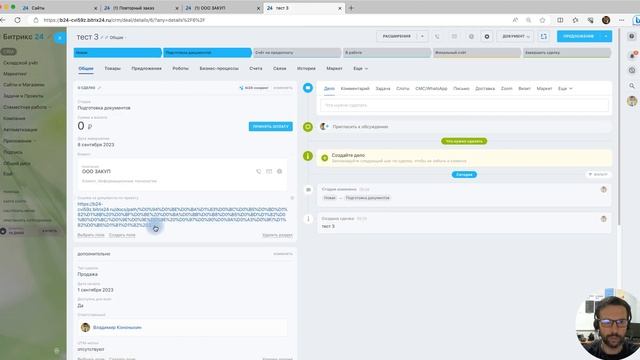Click the Предложение button
Viewport: 640px width, 360px height.
pos(578,36)
